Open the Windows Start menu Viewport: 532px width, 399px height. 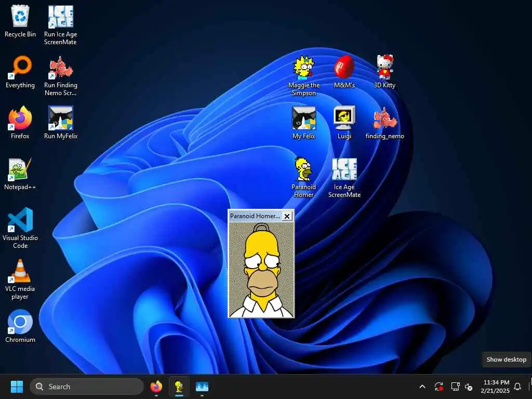pyautogui.click(x=17, y=387)
